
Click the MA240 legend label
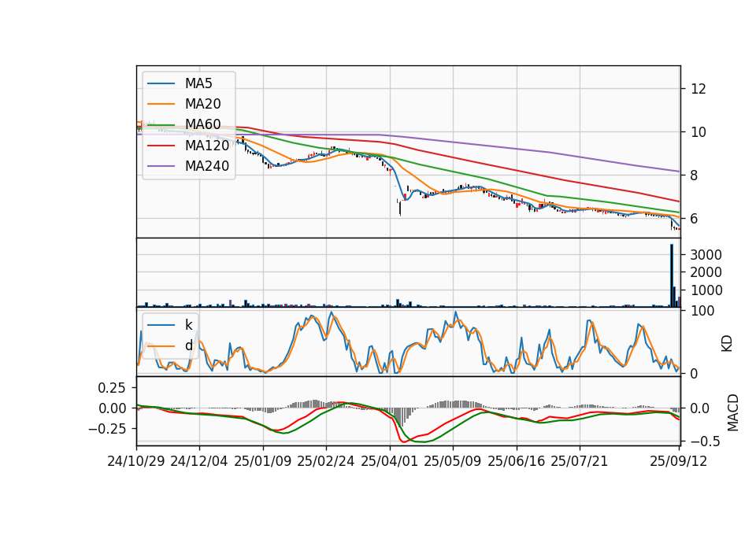coord(207,166)
